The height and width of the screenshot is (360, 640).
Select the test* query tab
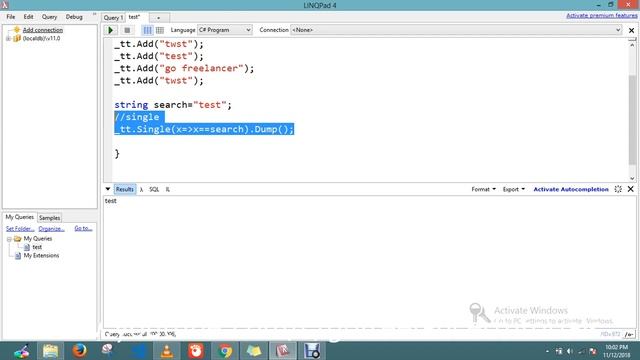click(x=134, y=17)
